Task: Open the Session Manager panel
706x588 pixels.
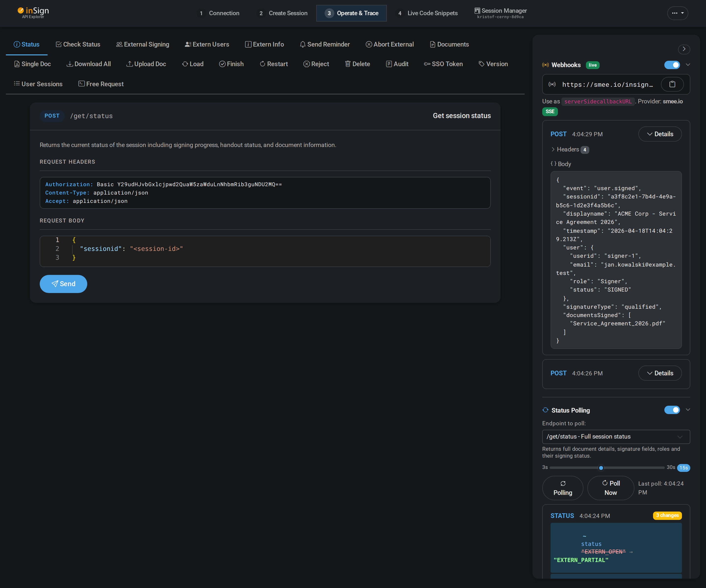Action: click(x=500, y=13)
